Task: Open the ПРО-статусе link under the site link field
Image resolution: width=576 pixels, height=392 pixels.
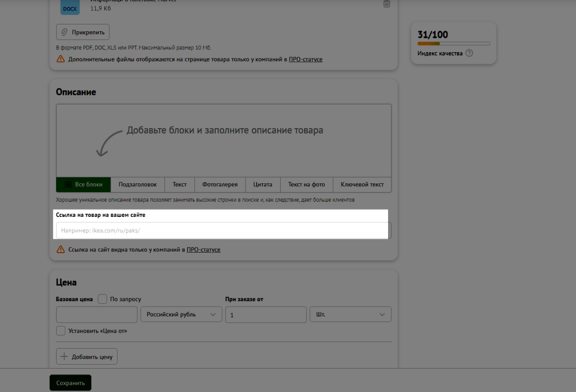Action: 203,250
